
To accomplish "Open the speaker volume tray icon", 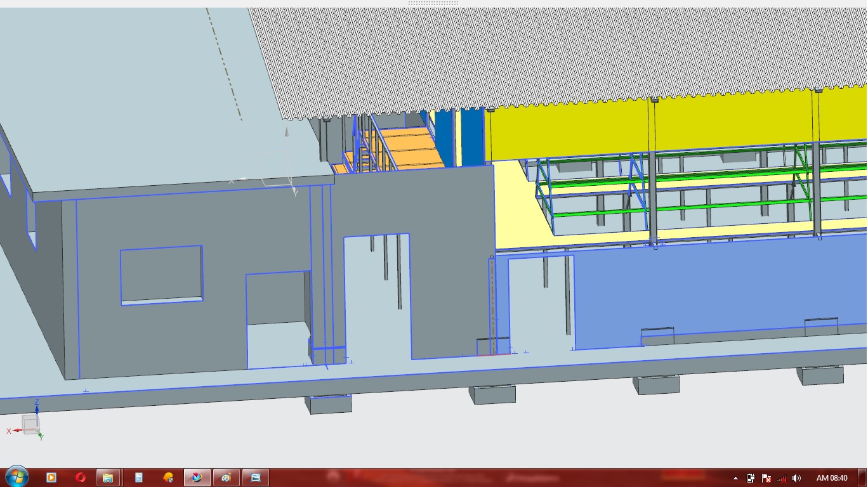I will click(x=796, y=478).
